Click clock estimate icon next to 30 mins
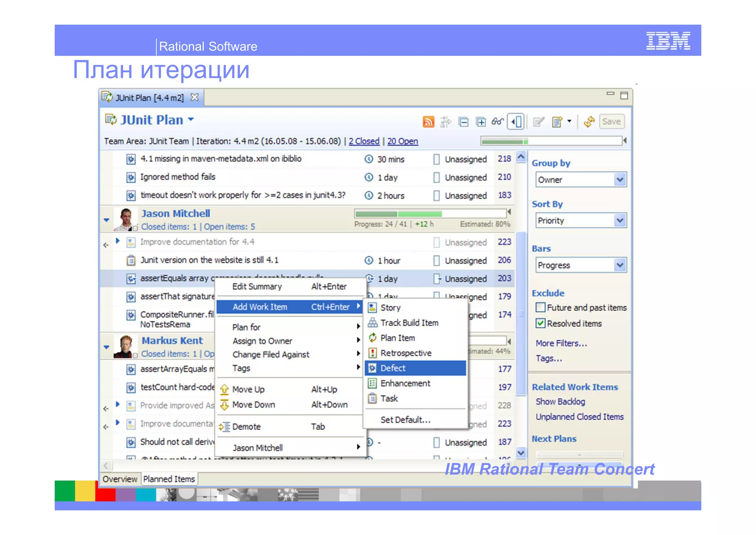The width and height of the screenshot is (756, 535). 369,159
